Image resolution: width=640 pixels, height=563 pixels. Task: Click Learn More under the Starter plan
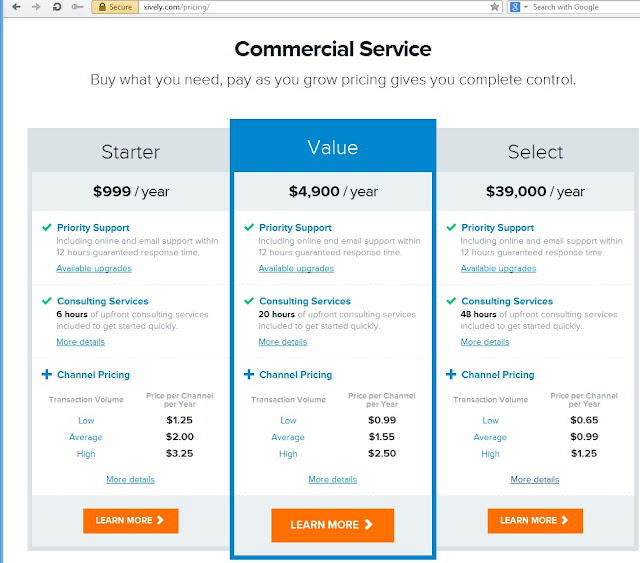130,520
